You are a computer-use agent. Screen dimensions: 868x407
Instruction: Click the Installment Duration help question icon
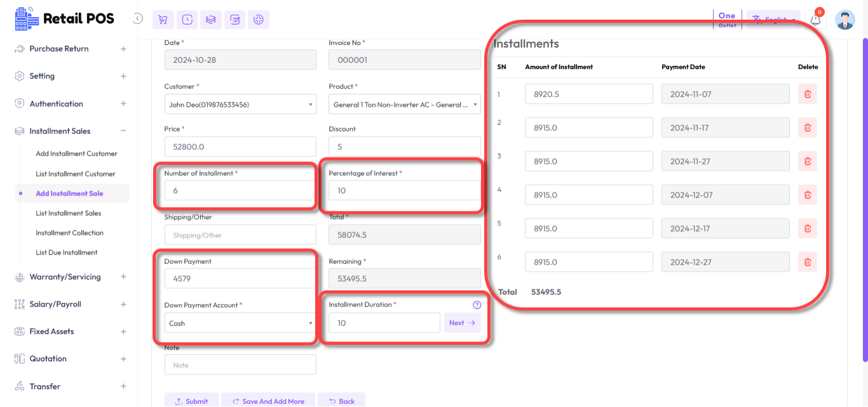pyautogui.click(x=477, y=305)
